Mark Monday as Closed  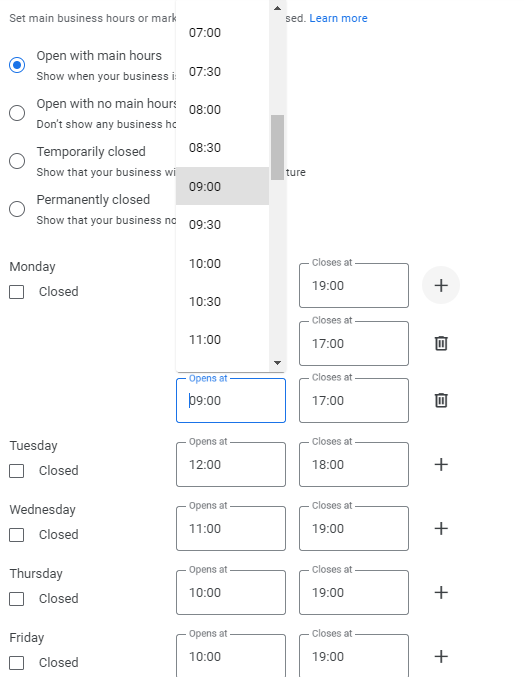click(x=17, y=292)
